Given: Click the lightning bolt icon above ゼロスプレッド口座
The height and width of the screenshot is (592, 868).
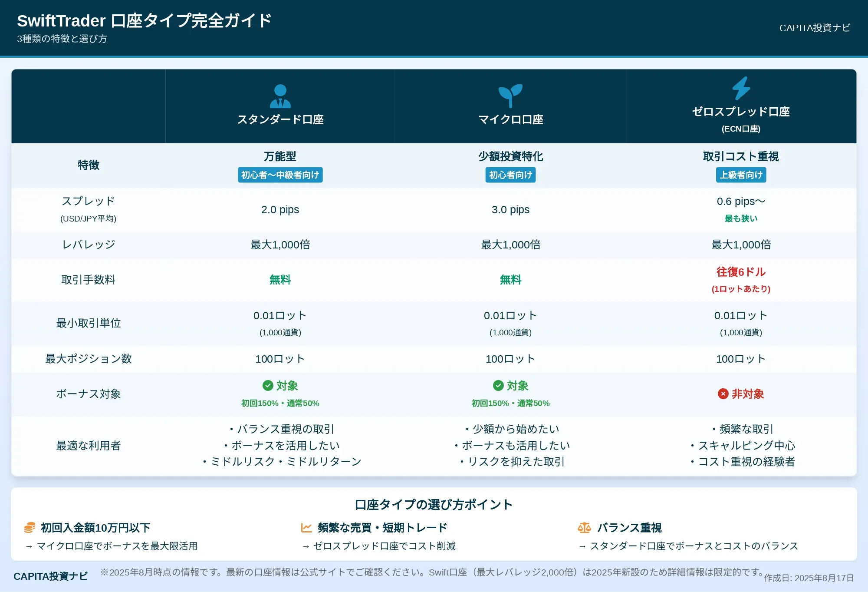Looking at the screenshot, I should 741,88.
